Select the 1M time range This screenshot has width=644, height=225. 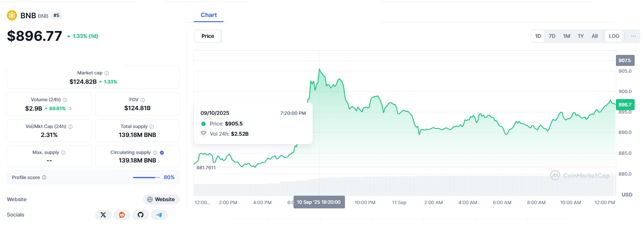pyautogui.click(x=566, y=36)
